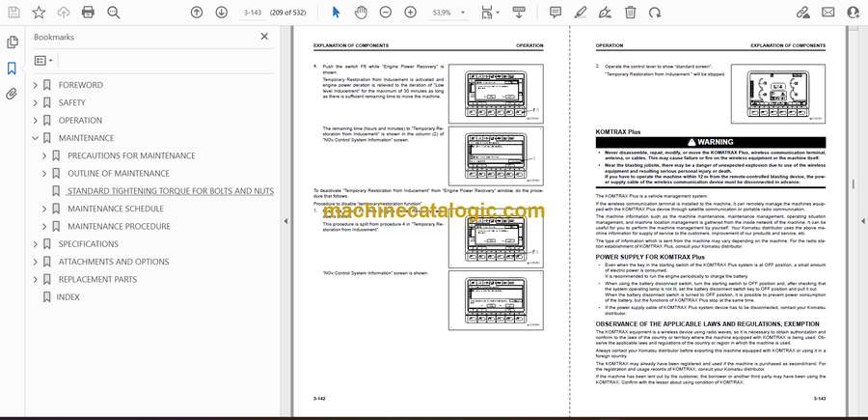The width and height of the screenshot is (868, 420).
Task: Jump to the INDEX bookmark
Action: (x=68, y=297)
